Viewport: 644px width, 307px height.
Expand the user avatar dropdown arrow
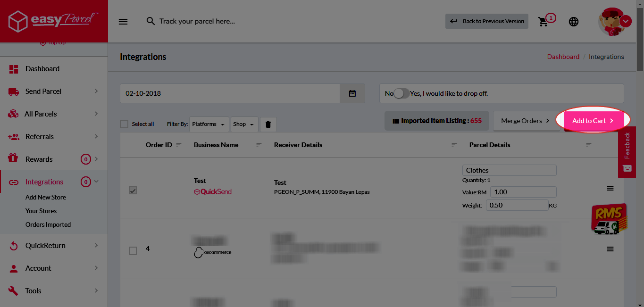tap(626, 21)
